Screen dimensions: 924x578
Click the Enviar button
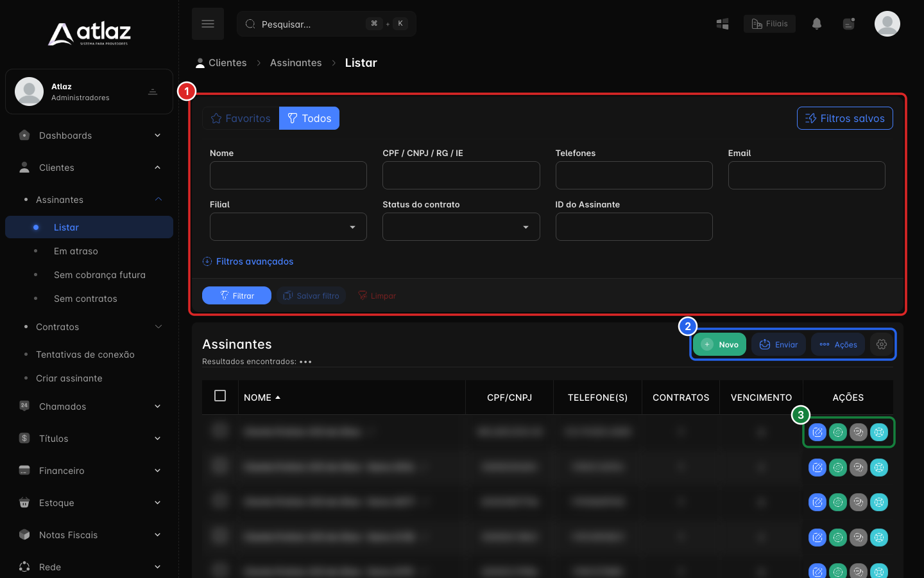[779, 344]
